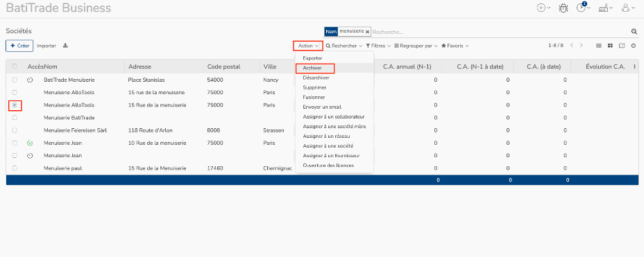Image resolution: width=644 pixels, height=257 pixels.
Task: Select Assigner à un fournisseur
Action: 334,156
